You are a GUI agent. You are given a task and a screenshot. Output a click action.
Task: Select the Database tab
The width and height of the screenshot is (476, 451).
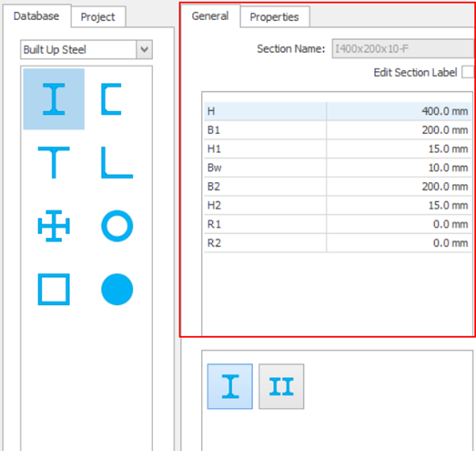36,15
